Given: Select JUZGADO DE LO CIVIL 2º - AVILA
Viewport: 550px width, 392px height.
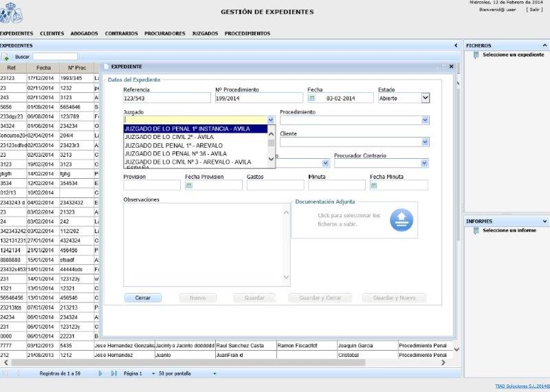Looking at the screenshot, I should (168, 137).
